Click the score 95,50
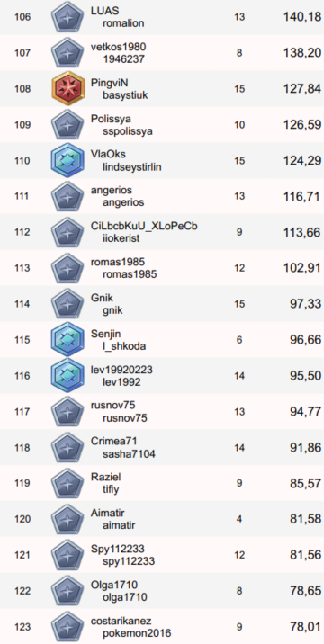This screenshot has width=324, height=644. pyautogui.click(x=305, y=375)
